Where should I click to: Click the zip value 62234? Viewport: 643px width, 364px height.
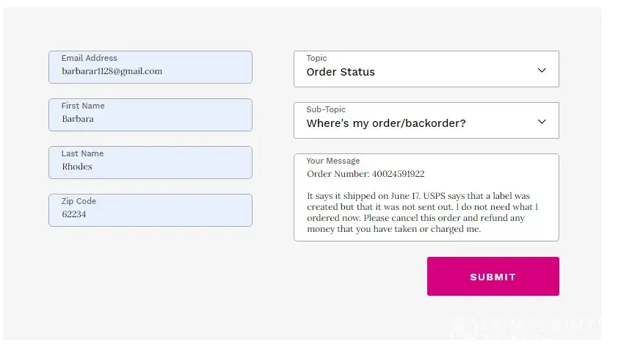point(73,214)
